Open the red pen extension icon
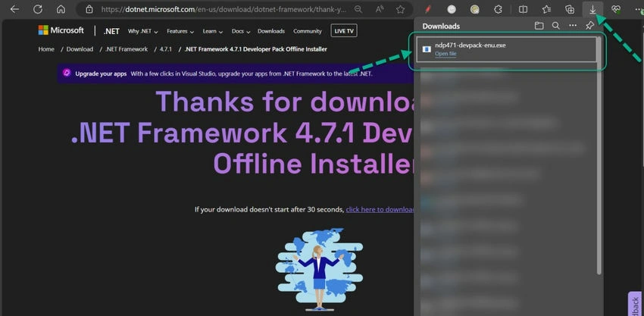The height and width of the screenshot is (316, 644). pos(428,9)
